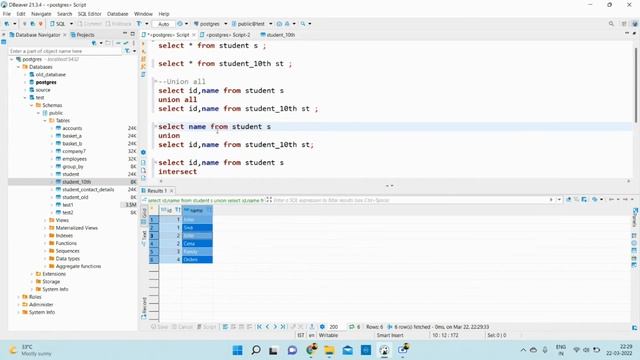Screen dimensions: 640x360
Task: Collapse the postgres connection node
Action: (x=12, y=60)
